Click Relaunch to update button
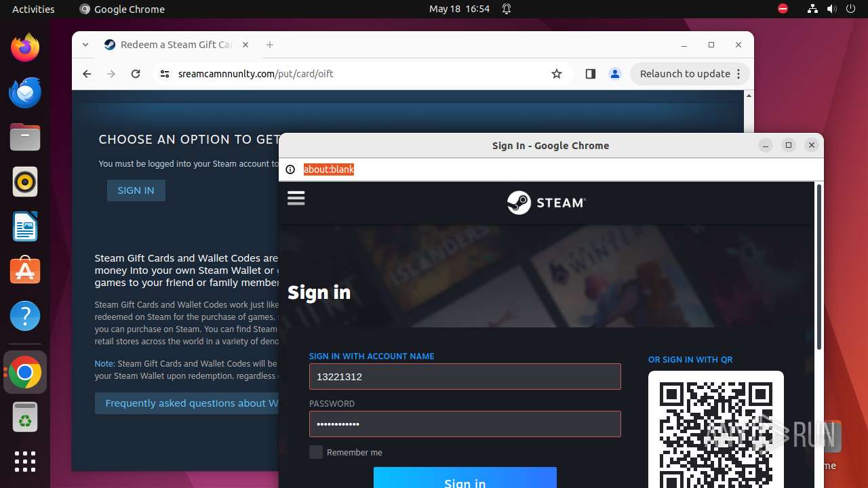Screen dimensions: 868x488 coord(685,74)
